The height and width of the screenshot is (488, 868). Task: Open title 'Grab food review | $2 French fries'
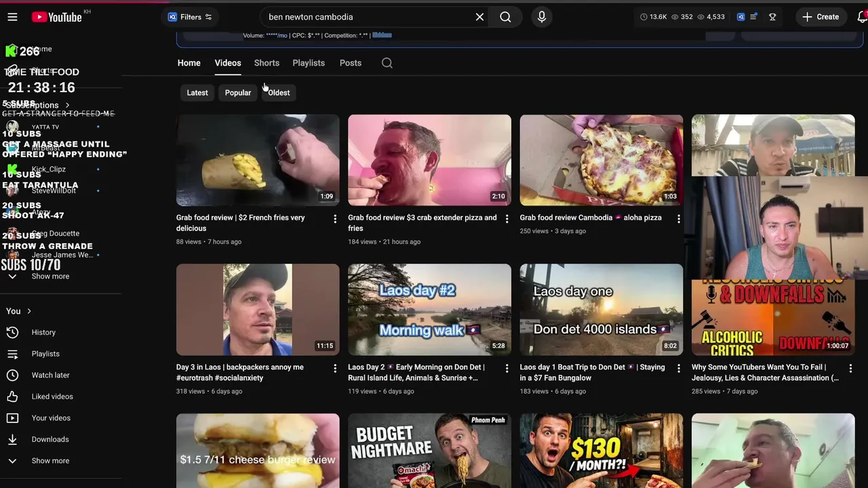click(241, 223)
